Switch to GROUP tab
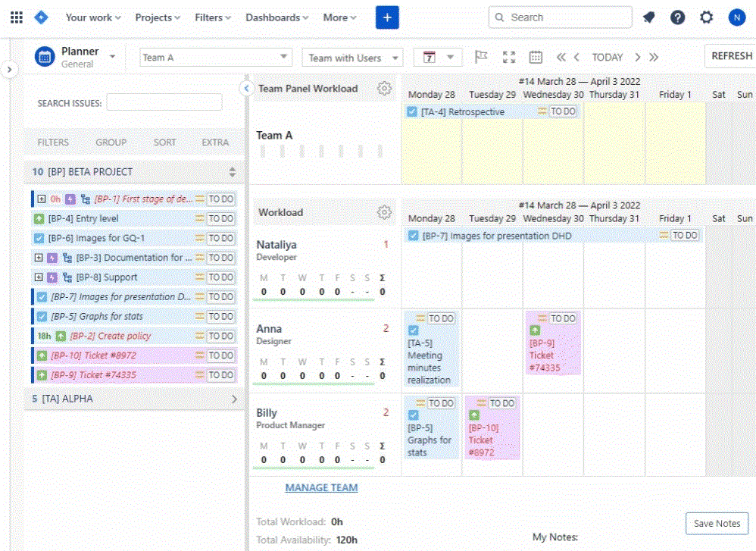This screenshot has height=551, width=756. coord(111,142)
